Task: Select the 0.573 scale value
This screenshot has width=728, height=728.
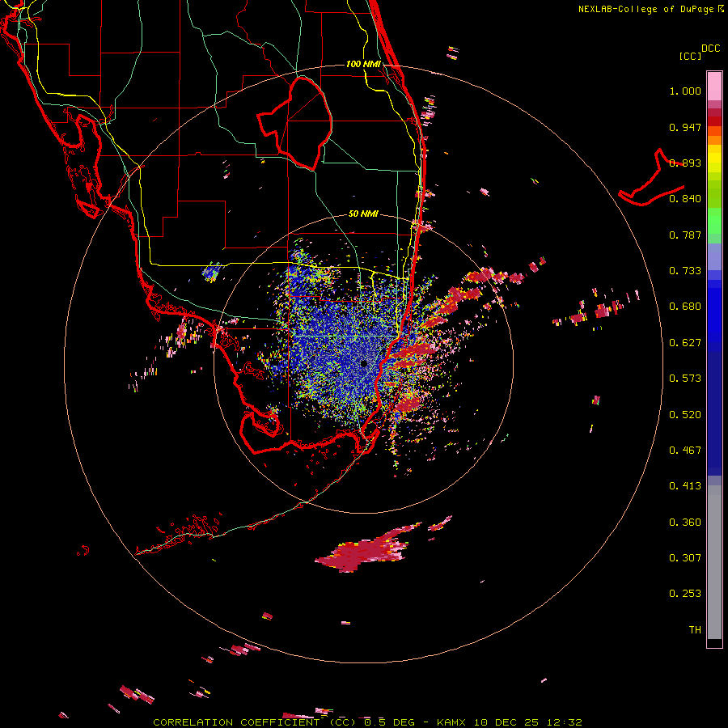Action: [x=685, y=379]
